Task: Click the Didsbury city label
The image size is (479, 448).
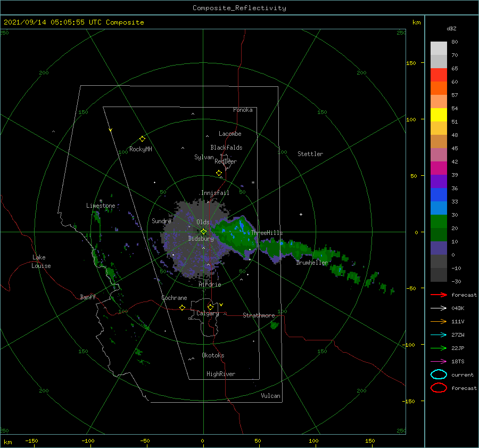Action: point(201,239)
